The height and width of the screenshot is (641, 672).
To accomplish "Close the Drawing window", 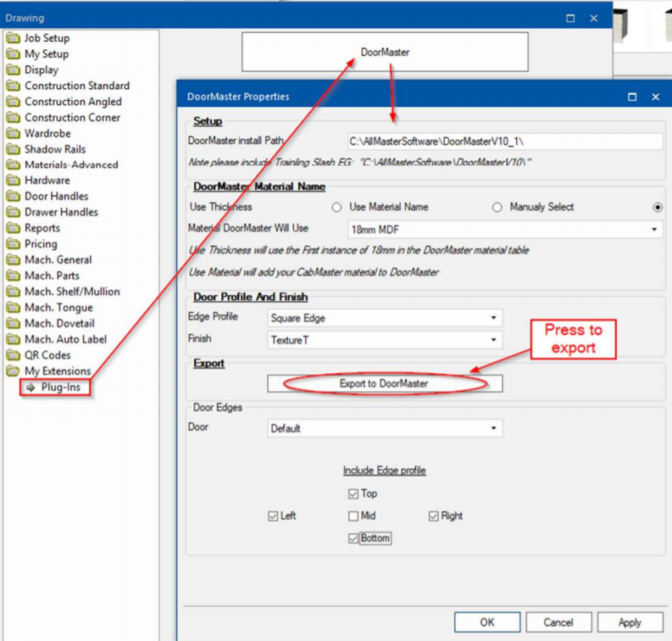I will point(593,19).
